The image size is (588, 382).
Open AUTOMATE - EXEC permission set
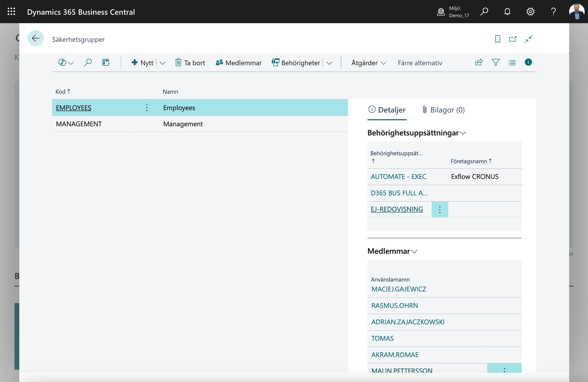[399, 177]
